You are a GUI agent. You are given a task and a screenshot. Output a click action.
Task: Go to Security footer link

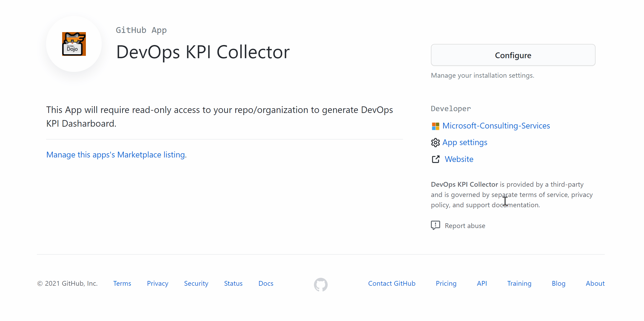[196, 283]
